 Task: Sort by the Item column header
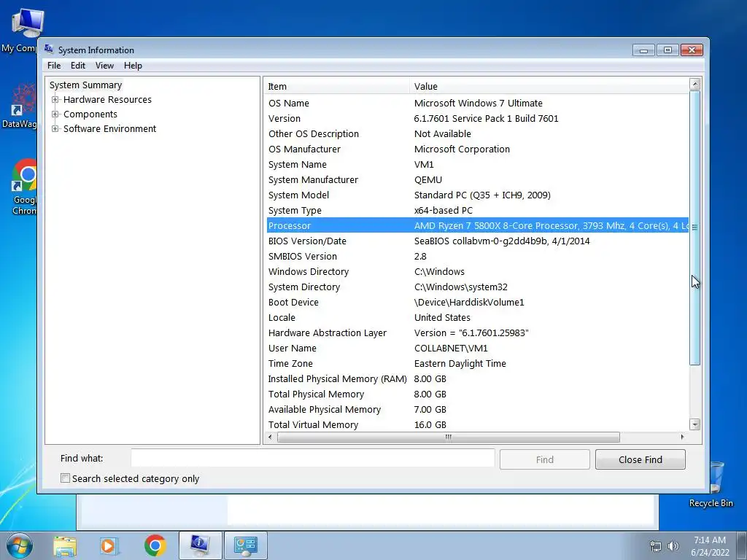(337, 86)
